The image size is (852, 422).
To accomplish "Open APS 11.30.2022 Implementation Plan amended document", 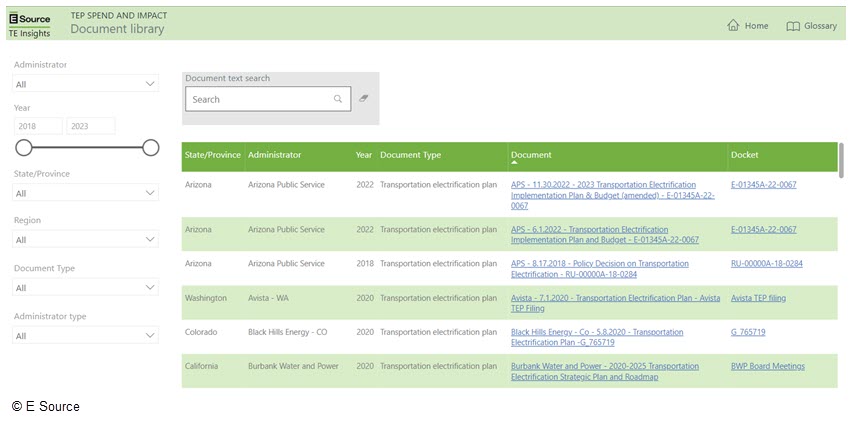I will point(612,195).
